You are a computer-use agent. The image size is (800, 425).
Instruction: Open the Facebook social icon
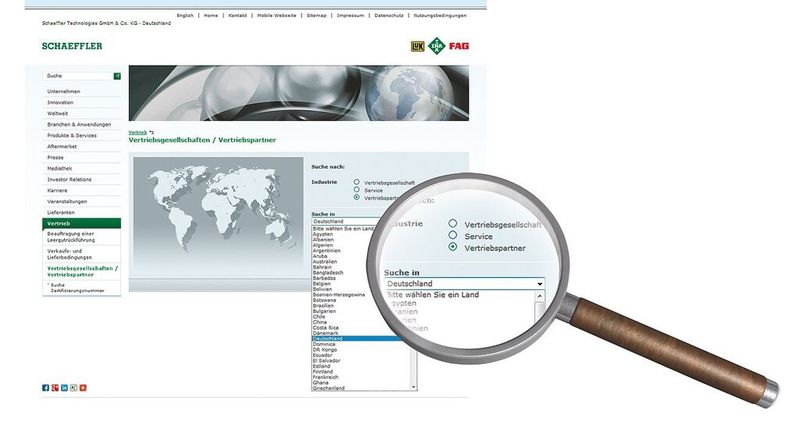(x=45, y=388)
